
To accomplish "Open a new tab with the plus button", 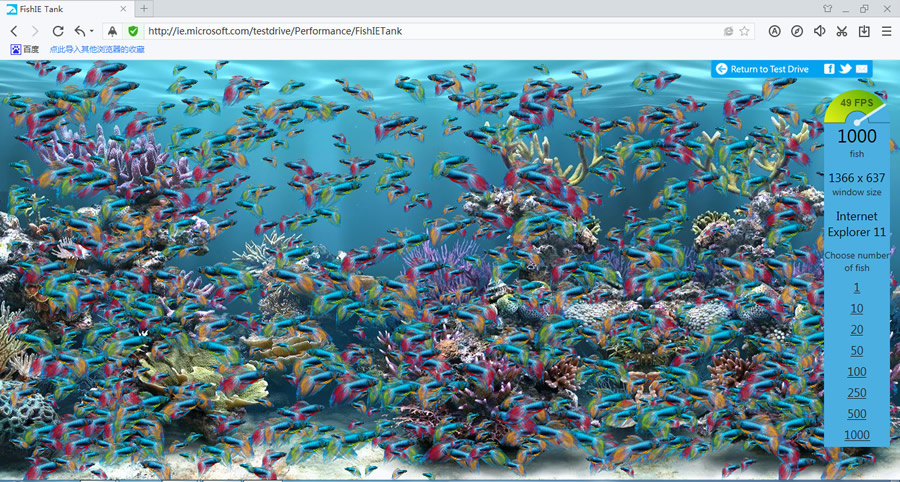I will [144, 9].
